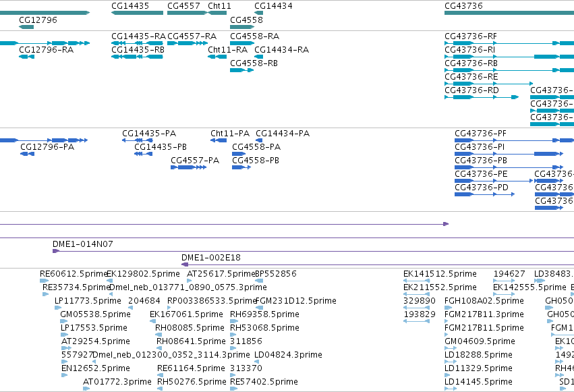
Task: Select EST RH69358.5prime
Action: [264, 314]
